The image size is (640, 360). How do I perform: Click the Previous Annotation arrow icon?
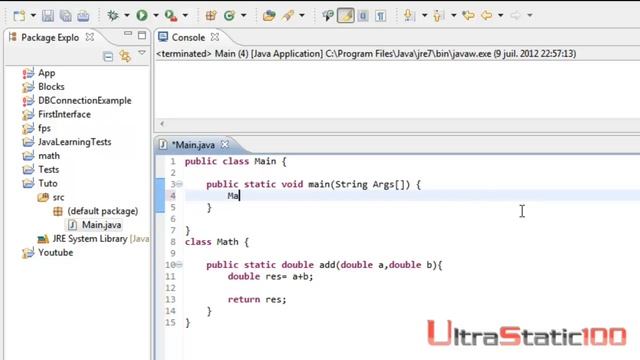[438, 16]
